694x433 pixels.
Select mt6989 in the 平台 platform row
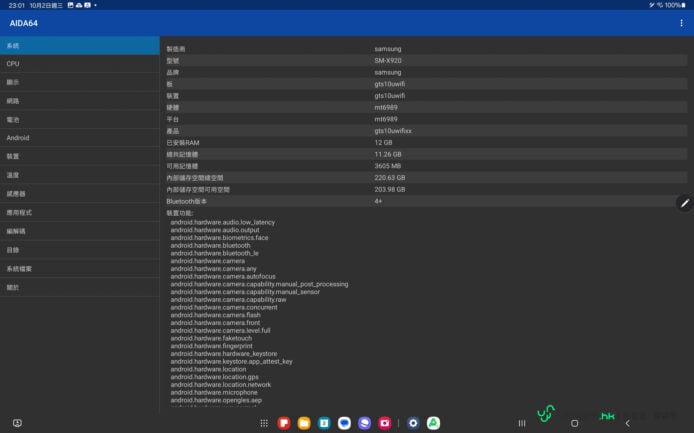(x=386, y=119)
